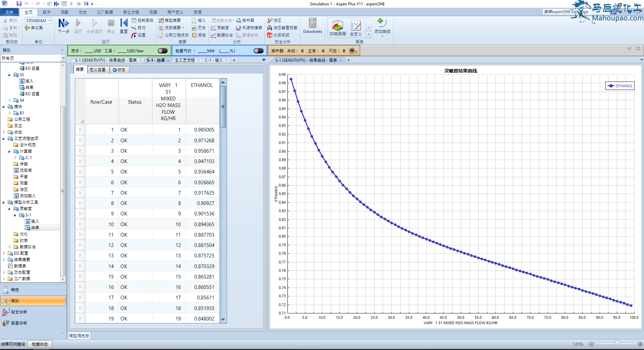Open Stream Summary (流股摘要)
Viewport: 644px width, 350px height.
click(171, 28)
